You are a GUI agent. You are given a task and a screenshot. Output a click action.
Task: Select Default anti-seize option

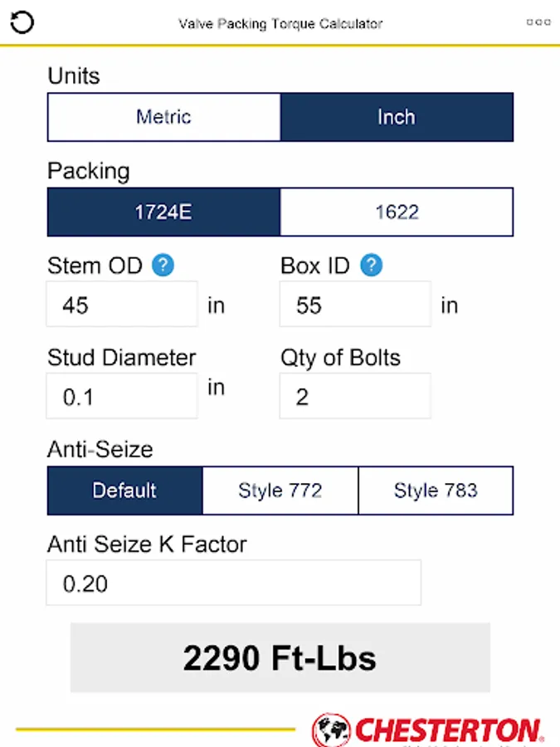click(124, 491)
